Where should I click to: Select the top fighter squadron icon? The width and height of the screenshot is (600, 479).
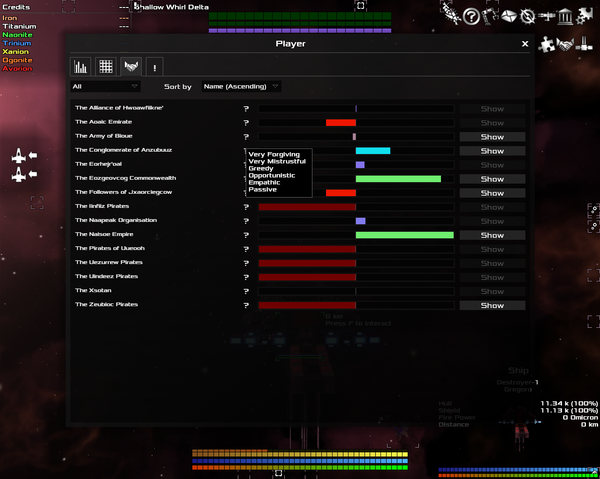[x=18, y=156]
